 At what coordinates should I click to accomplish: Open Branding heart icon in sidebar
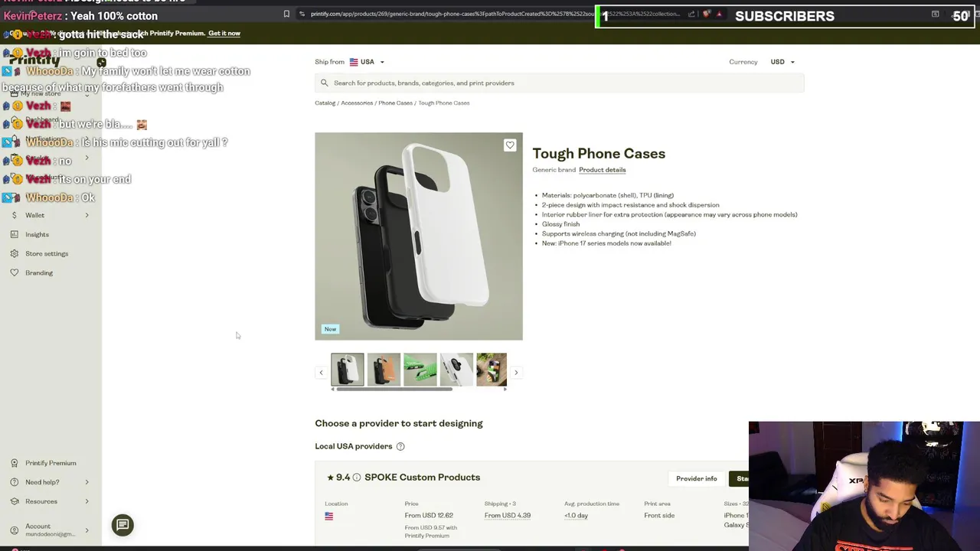click(x=14, y=272)
